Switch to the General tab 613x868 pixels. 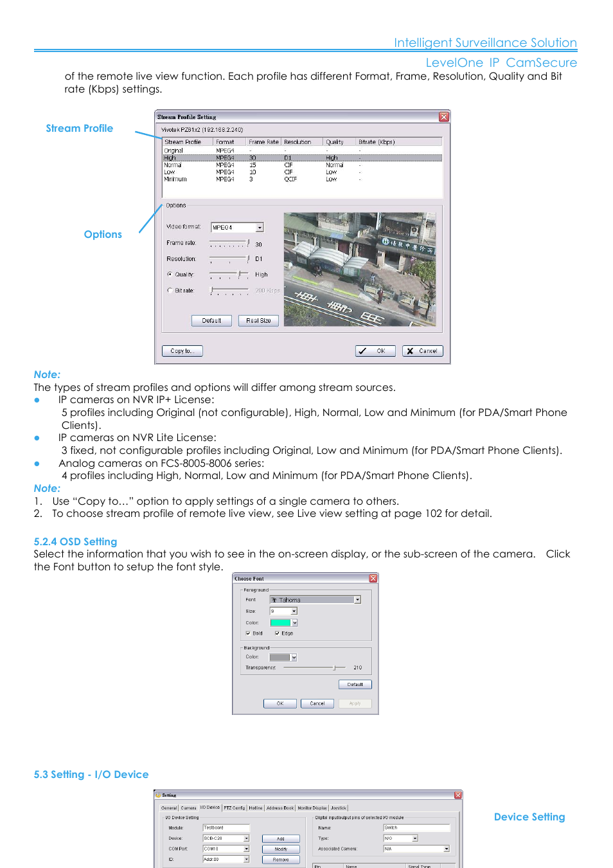pos(169,808)
